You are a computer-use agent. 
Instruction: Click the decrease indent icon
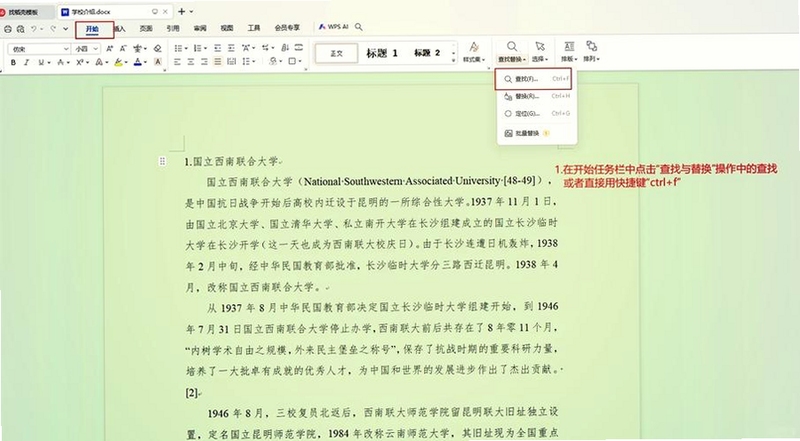pyautogui.click(x=218, y=48)
